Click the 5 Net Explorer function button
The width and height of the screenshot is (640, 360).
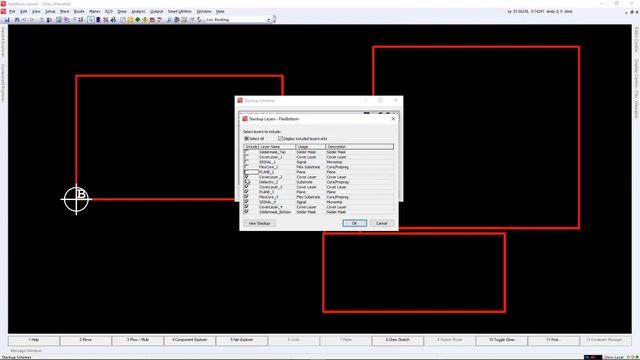(242, 340)
